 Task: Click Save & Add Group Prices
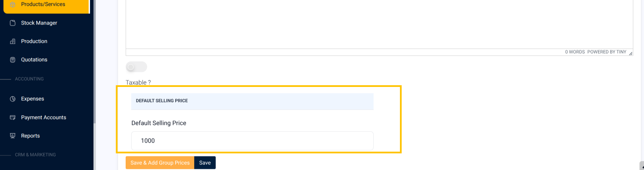tap(160, 163)
